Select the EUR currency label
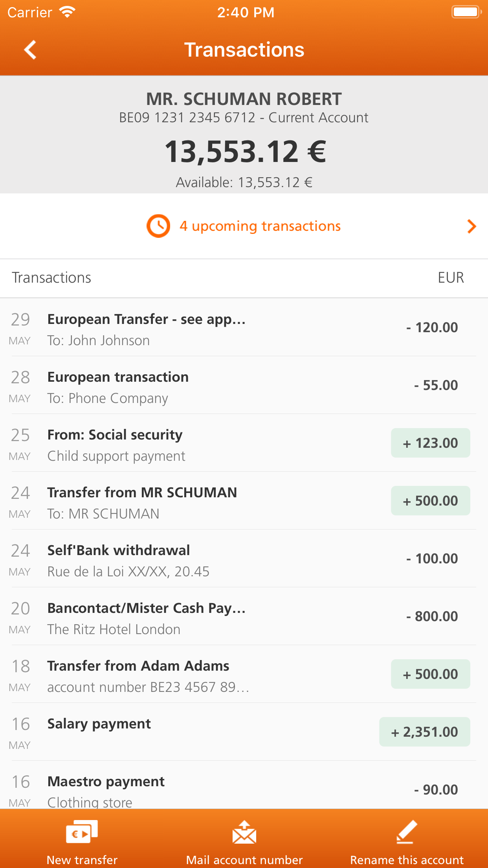The image size is (488, 868). (450, 278)
